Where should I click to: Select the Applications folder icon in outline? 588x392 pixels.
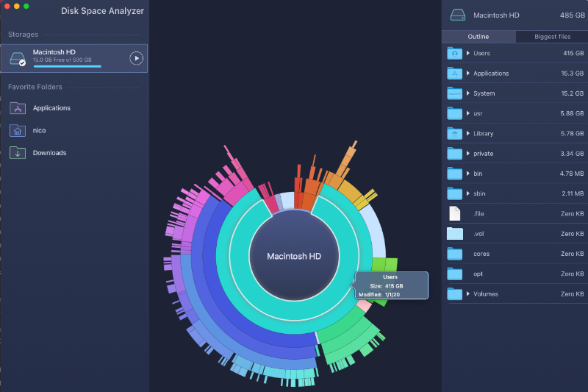[x=454, y=73]
